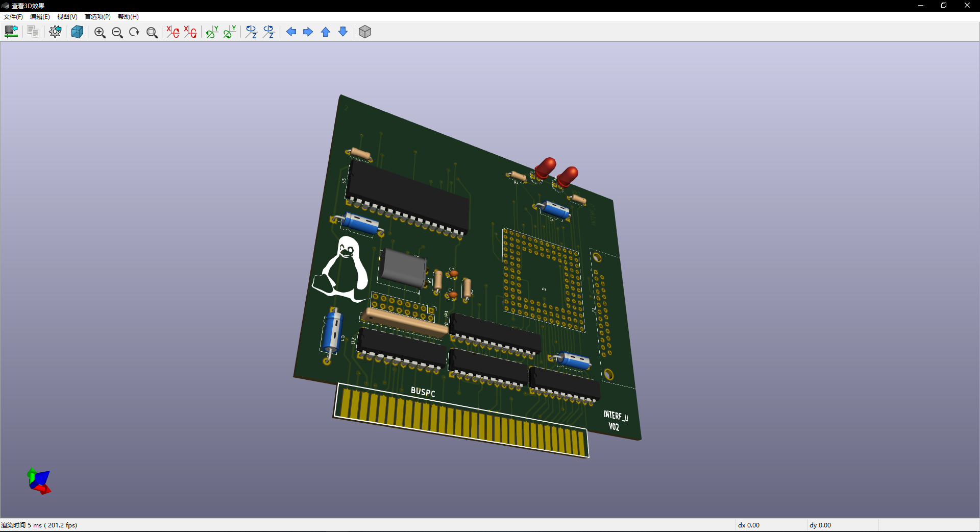
Task: Open the 编辑(E) menu
Action: coord(40,16)
